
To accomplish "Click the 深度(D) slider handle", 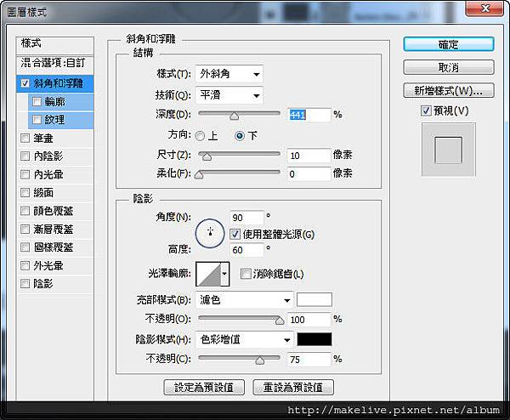I will pyautogui.click(x=235, y=116).
